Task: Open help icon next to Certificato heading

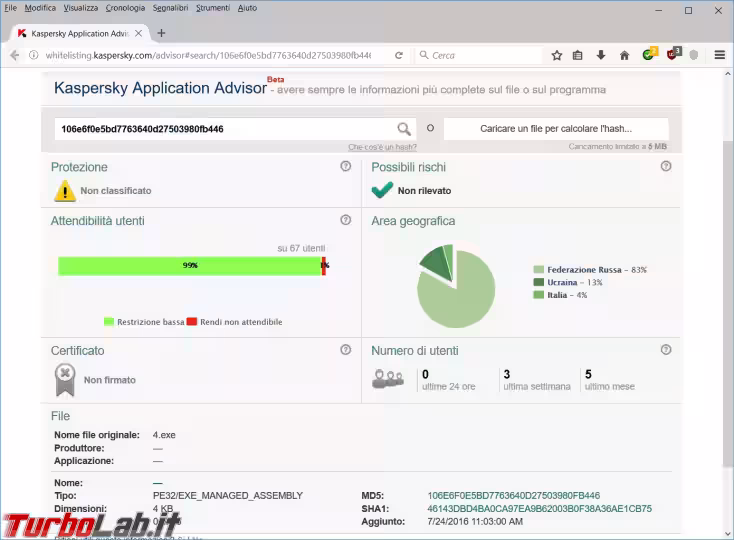Action: pos(345,350)
